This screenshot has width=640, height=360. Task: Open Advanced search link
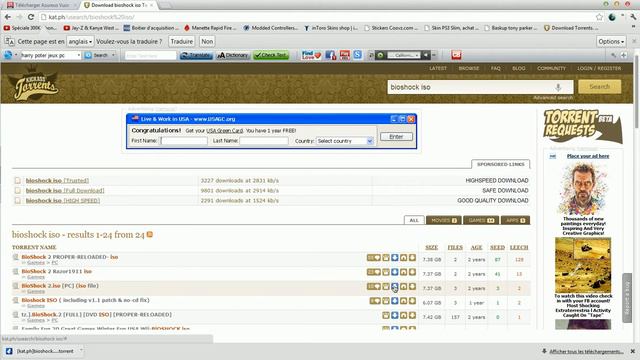point(553,98)
